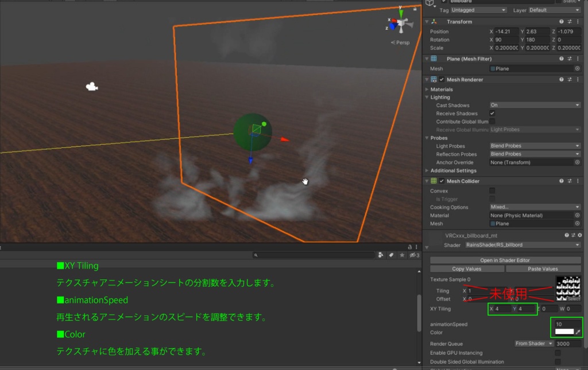Click the white Color swatch

[565, 332]
